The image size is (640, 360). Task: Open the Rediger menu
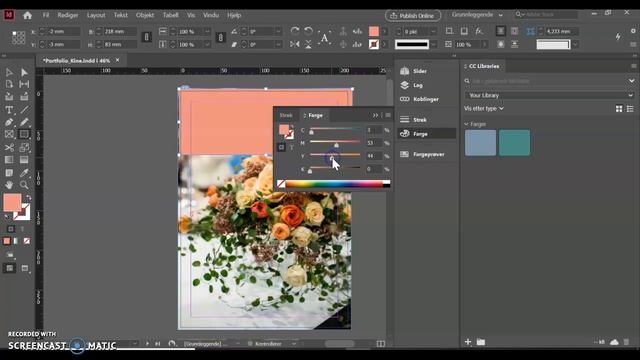pyautogui.click(x=68, y=15)
